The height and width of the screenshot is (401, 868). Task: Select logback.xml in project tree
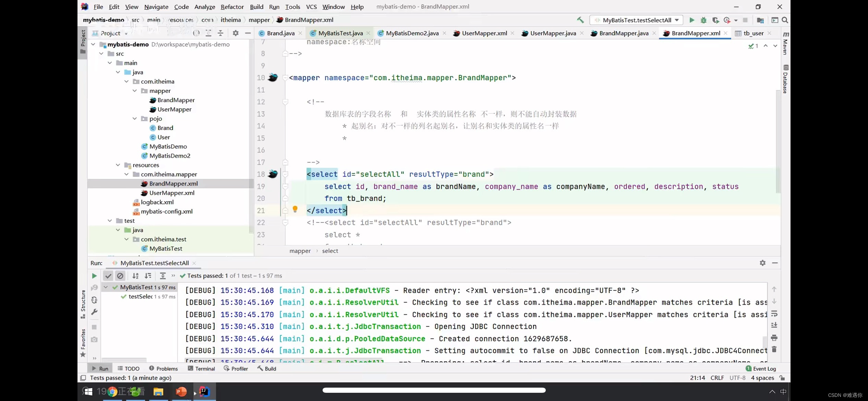point(157,202)
